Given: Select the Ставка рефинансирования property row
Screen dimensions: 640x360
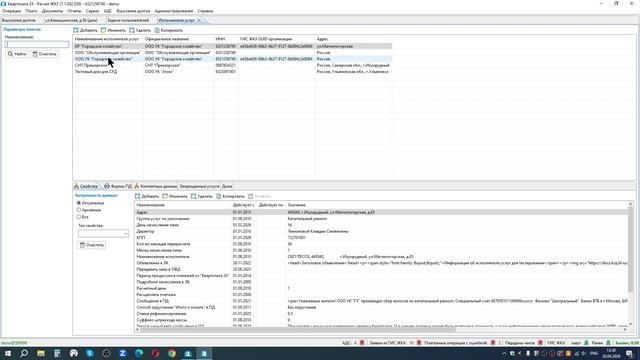Looking at the screenshot, I should (380, 313).
